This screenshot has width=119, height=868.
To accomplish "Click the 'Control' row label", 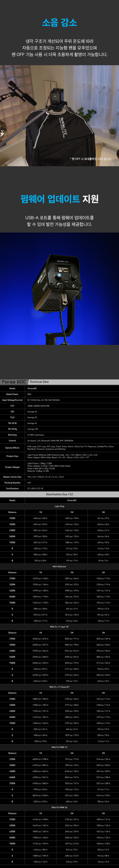I will pos(12,440).
